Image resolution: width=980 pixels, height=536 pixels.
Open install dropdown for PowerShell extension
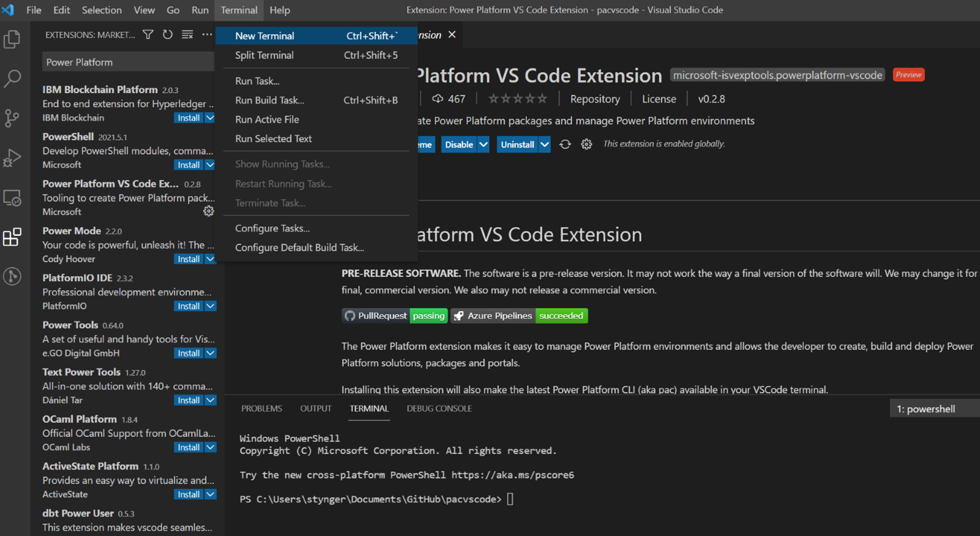point(210,165)
